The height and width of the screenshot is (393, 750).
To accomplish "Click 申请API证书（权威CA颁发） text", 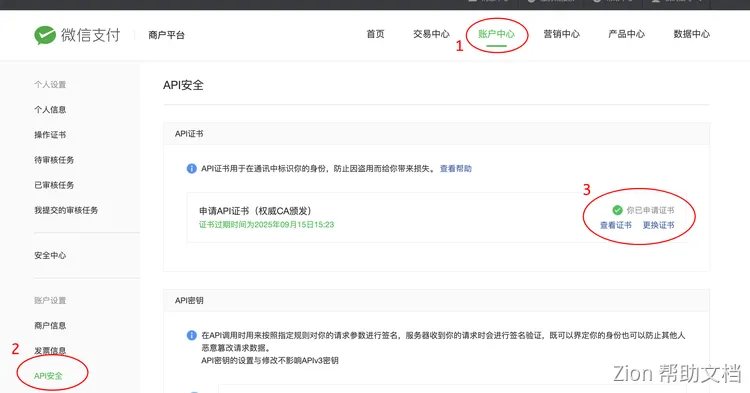I will 255,211.
